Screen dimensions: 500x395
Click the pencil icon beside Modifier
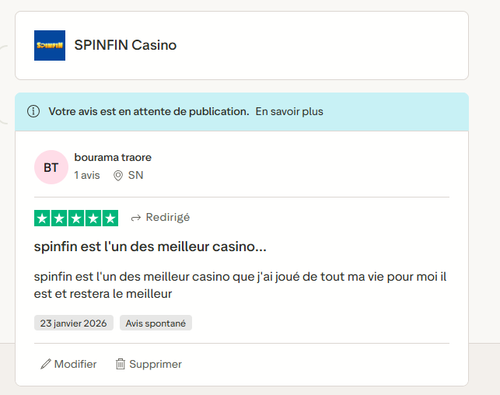(46, 364)
